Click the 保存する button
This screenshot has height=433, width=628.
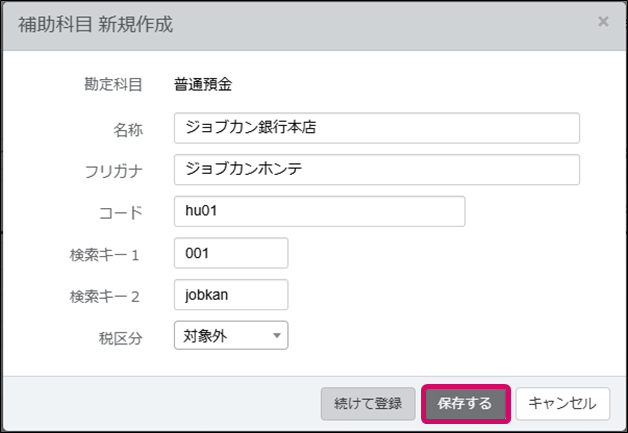(465, 403)
